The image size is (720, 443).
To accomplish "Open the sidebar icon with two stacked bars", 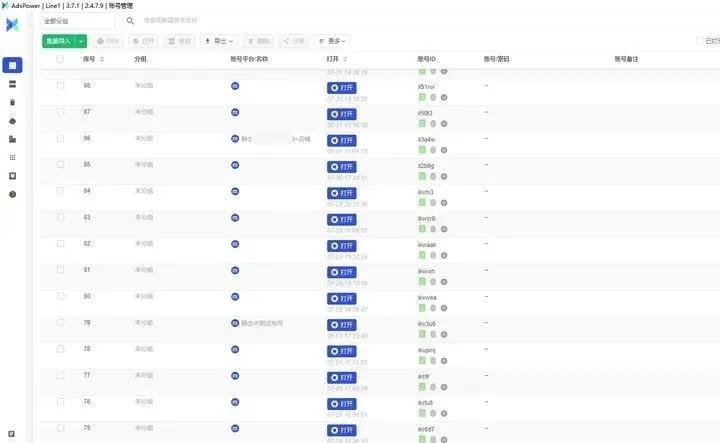I will point(12,84).
